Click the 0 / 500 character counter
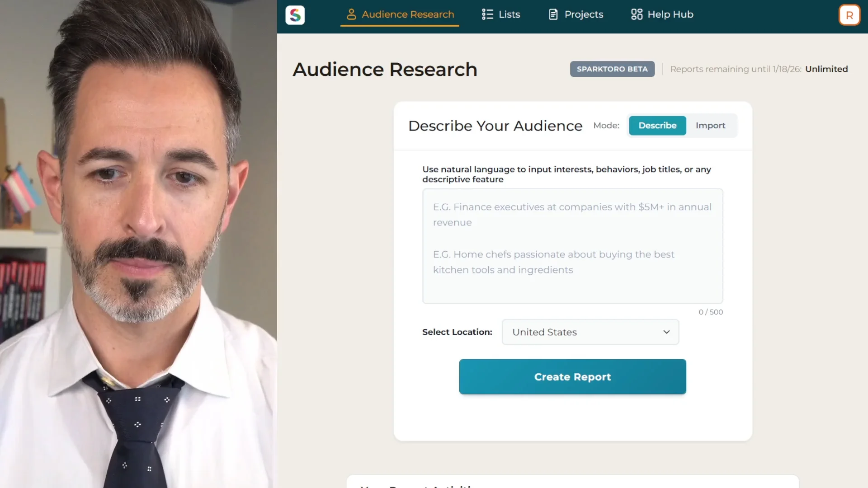 pyautogui.click(x=711, y=312)
